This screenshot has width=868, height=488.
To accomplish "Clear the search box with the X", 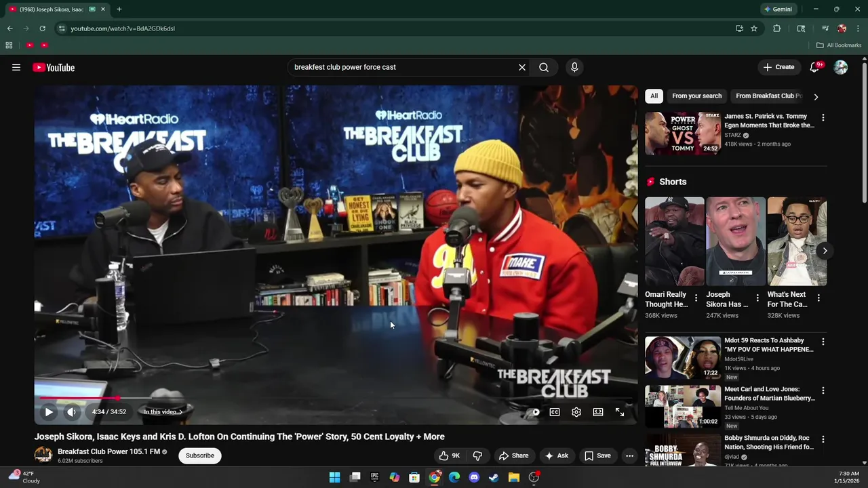I will (x=522, y=67).
